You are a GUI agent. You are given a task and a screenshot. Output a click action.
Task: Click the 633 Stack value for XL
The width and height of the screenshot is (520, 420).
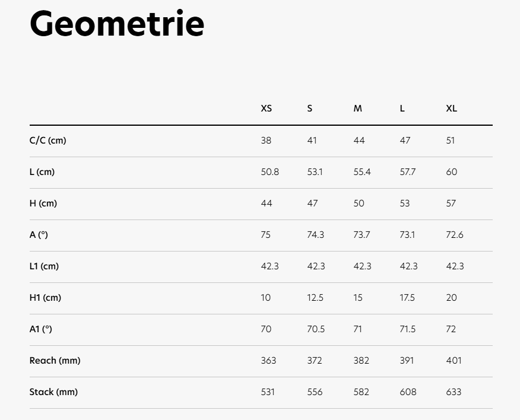[x=454, y=392]
